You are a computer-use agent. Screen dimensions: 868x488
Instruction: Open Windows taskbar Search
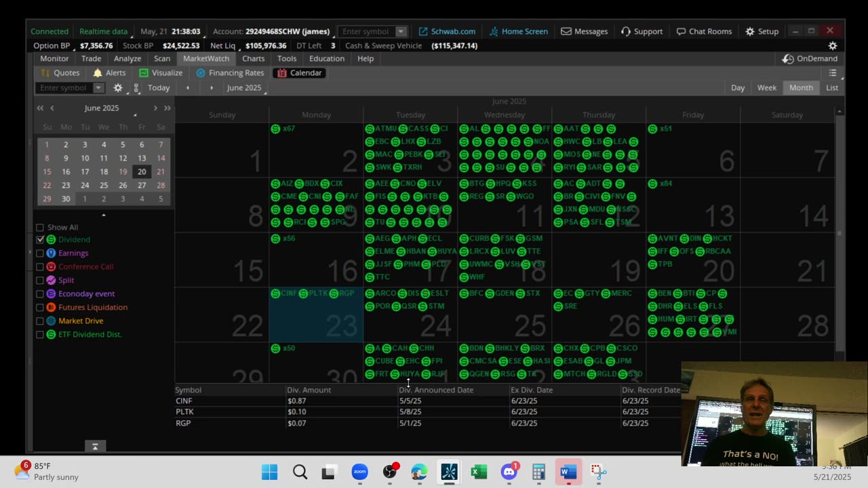click(x=300, y=472)
